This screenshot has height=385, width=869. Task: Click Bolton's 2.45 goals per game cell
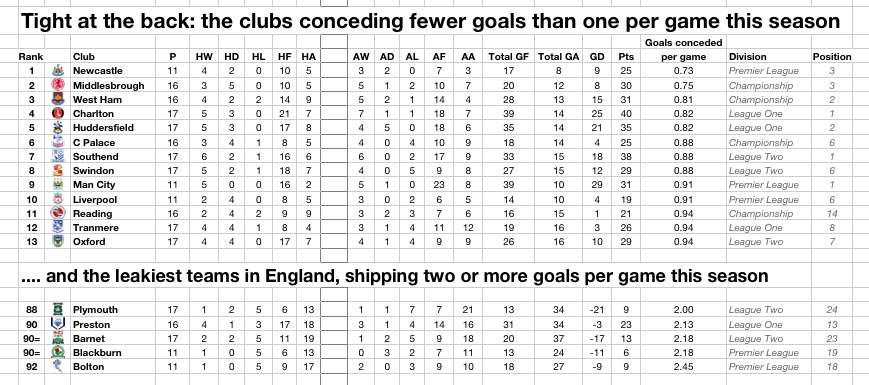683,367
